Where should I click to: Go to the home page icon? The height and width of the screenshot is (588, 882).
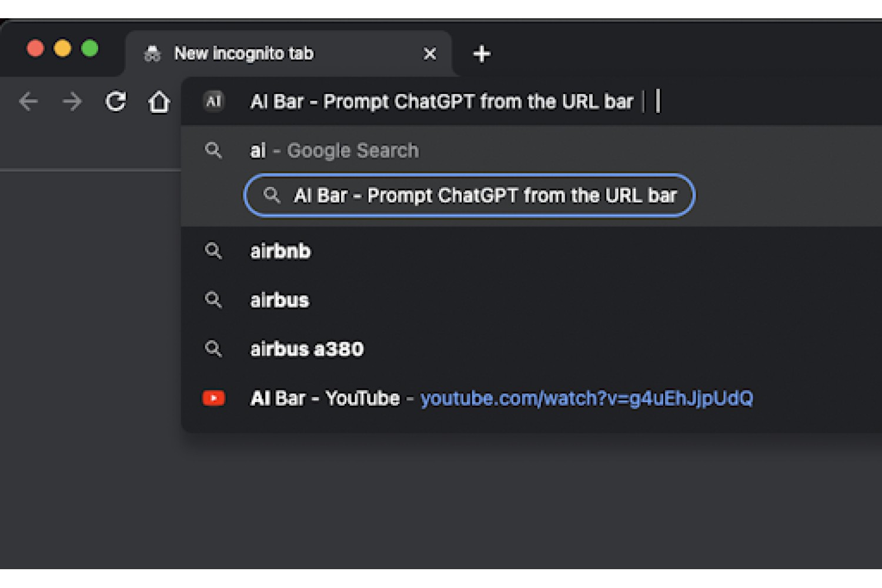(x=159, y=102)
